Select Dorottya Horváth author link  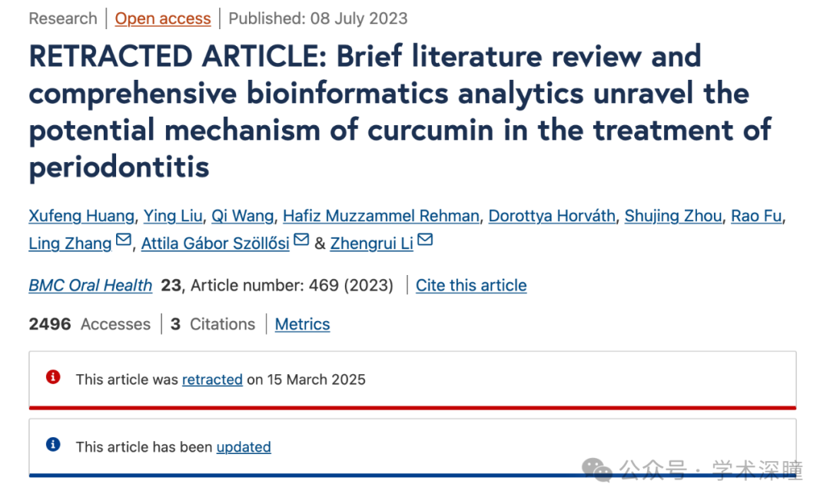coord(552,216)
